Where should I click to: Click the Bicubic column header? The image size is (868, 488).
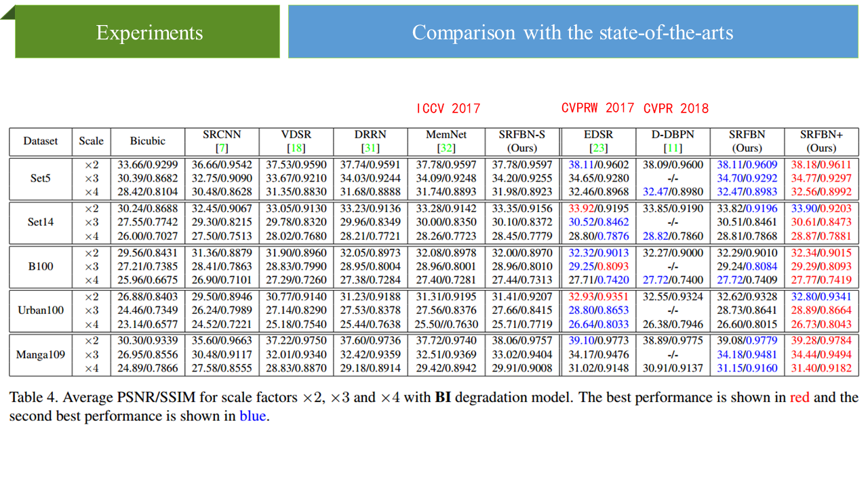click(147, 141)
